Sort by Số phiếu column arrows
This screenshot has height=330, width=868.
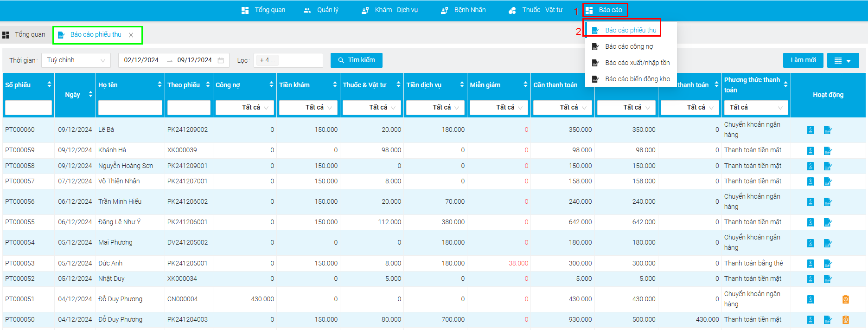click(x=49, y=84)
